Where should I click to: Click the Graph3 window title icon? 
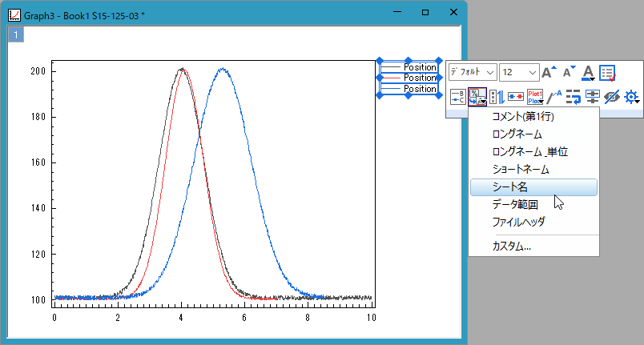click(x=14, y=15)
